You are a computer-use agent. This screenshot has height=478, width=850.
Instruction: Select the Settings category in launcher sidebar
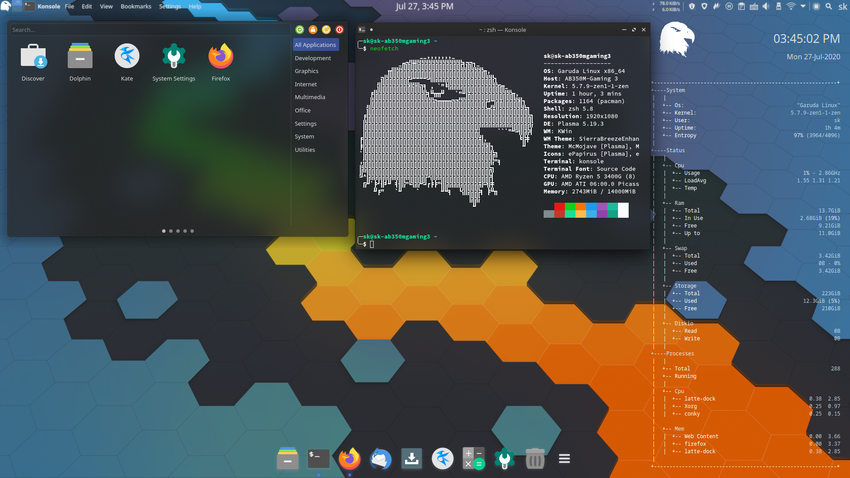(x=305, y=124)
